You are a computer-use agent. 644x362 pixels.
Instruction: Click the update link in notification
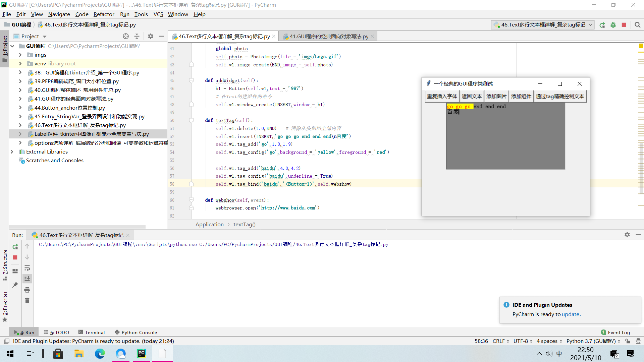coord(571,314)
